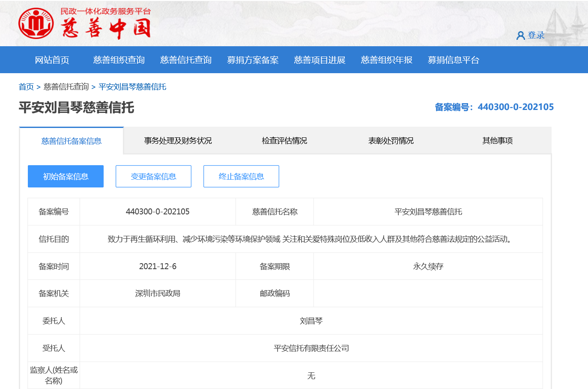
Task: Click the 民政一体化政务服务平台 header text
Action: tap(105, 11)
